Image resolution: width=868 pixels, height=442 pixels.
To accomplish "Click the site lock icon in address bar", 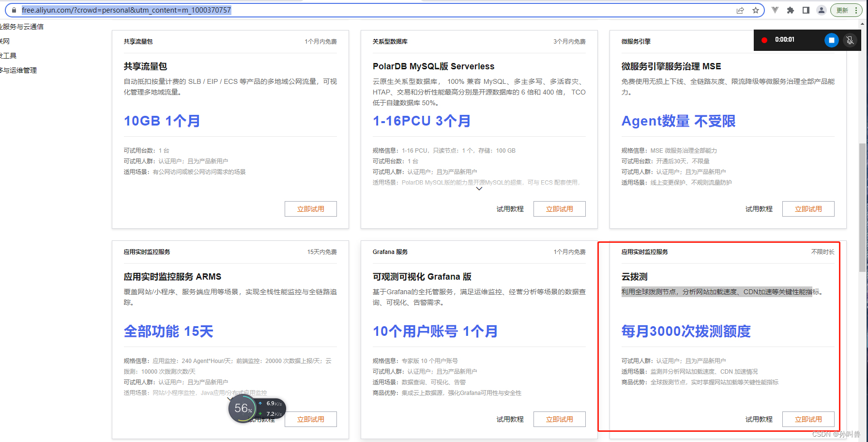I will (x=14, y=10).
